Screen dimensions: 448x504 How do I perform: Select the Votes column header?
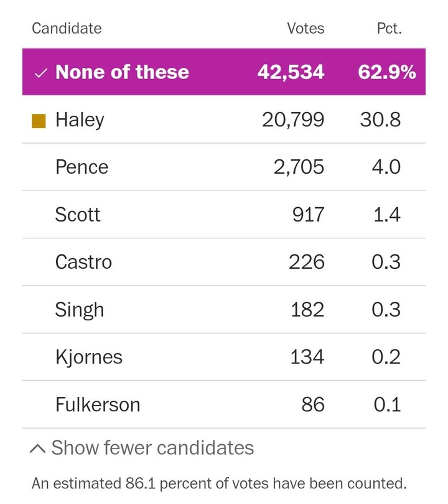pos(305,29)
